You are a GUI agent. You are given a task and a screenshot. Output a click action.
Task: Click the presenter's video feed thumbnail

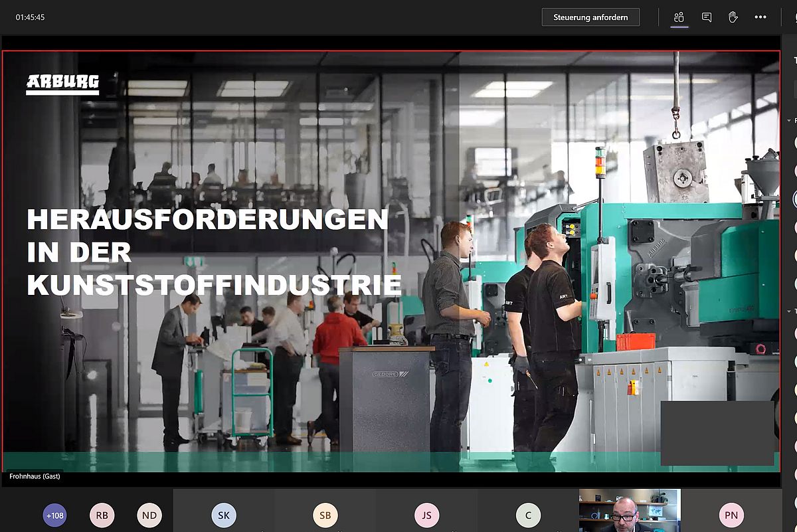point(630,511)
